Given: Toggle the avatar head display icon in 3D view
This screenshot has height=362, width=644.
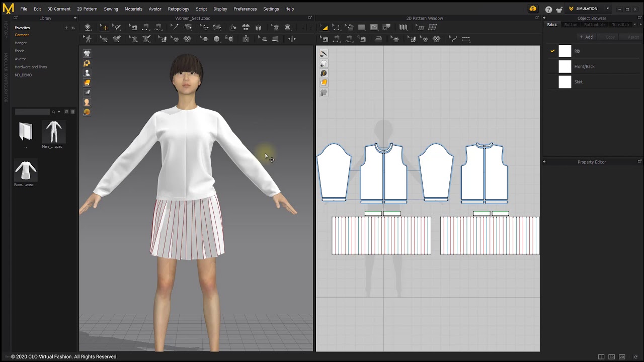Looking at the screenshot, I should pos(87,102).
